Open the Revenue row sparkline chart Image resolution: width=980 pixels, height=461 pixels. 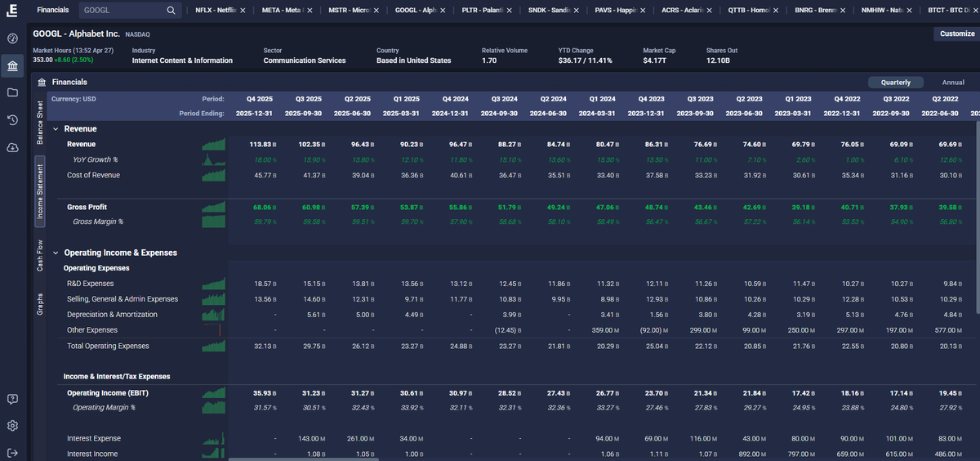pos(213,144)
